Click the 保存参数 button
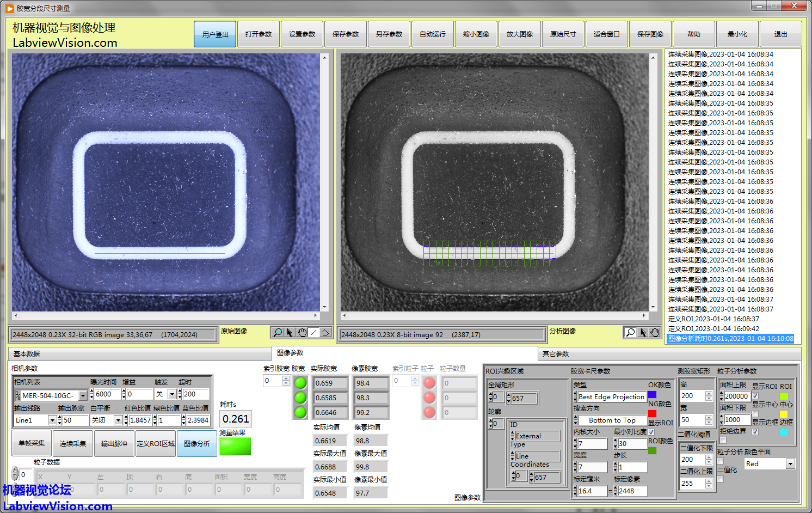812x513 pixels. (x=346, y=34)
